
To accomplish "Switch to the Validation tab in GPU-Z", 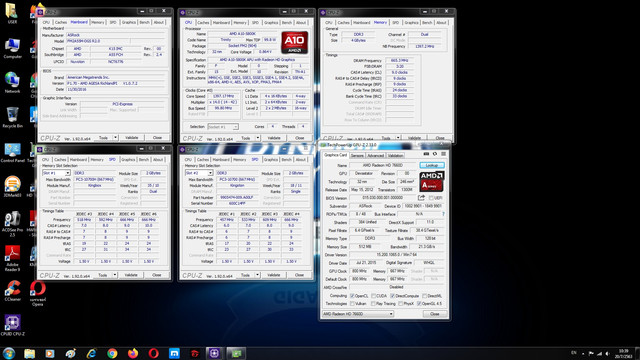I will click(395, 156).
